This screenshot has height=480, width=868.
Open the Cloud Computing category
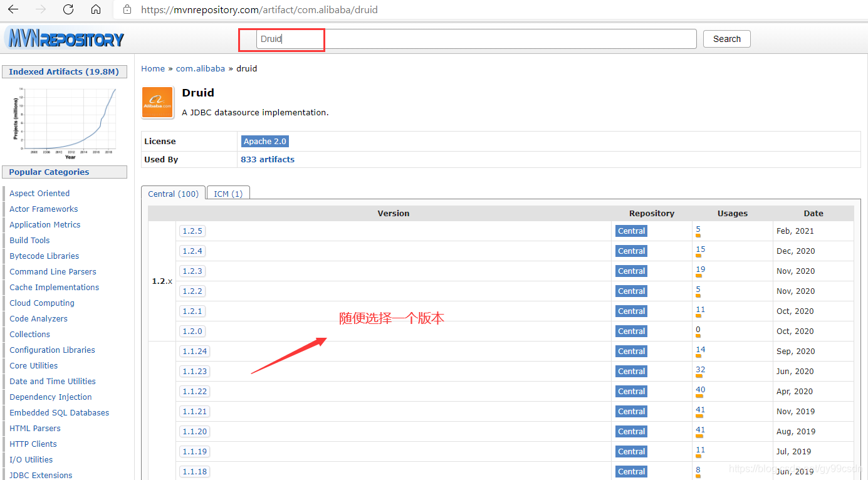tap(42, 303)
